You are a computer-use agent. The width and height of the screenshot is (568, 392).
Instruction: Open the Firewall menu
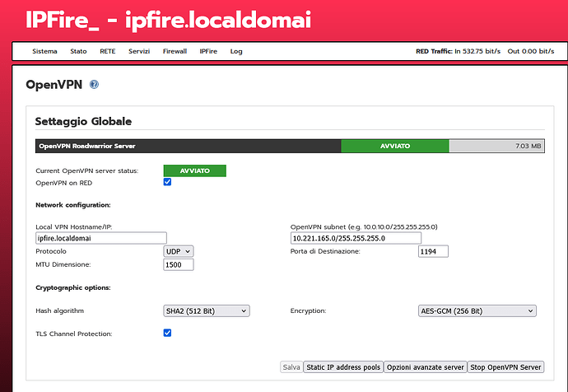(175, 51)
